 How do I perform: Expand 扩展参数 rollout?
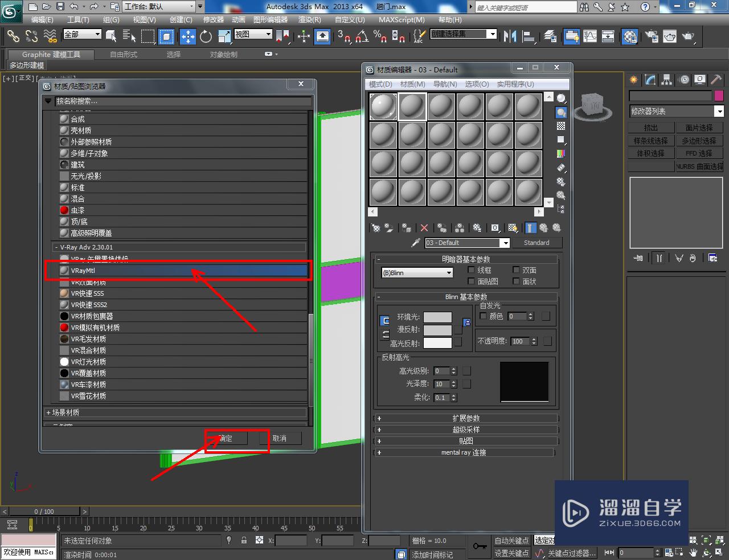(466, 418)
